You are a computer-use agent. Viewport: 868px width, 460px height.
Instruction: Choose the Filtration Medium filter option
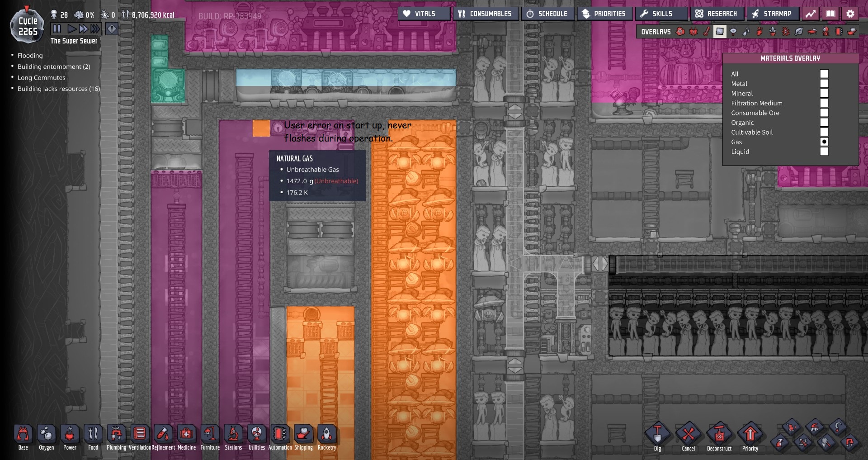[x=824, y=103]
